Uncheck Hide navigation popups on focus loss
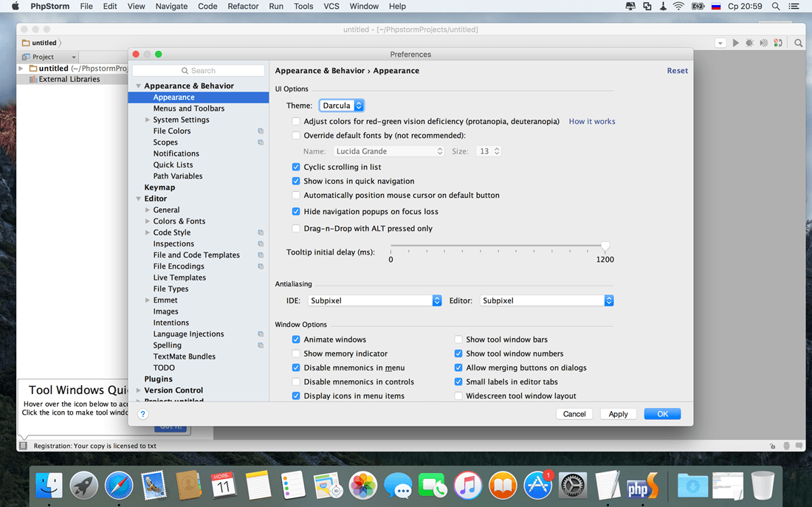 (x=296, y=211)
